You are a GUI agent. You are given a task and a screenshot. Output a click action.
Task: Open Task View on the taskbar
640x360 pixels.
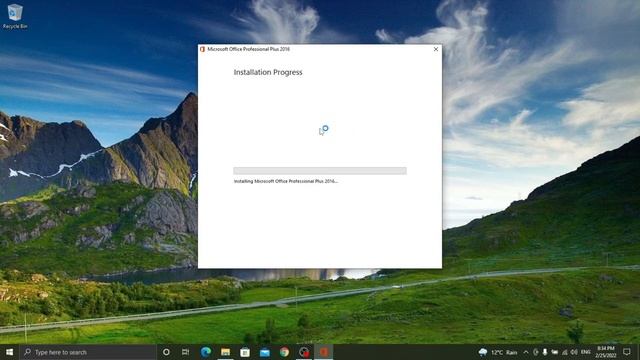pos(185,352)
